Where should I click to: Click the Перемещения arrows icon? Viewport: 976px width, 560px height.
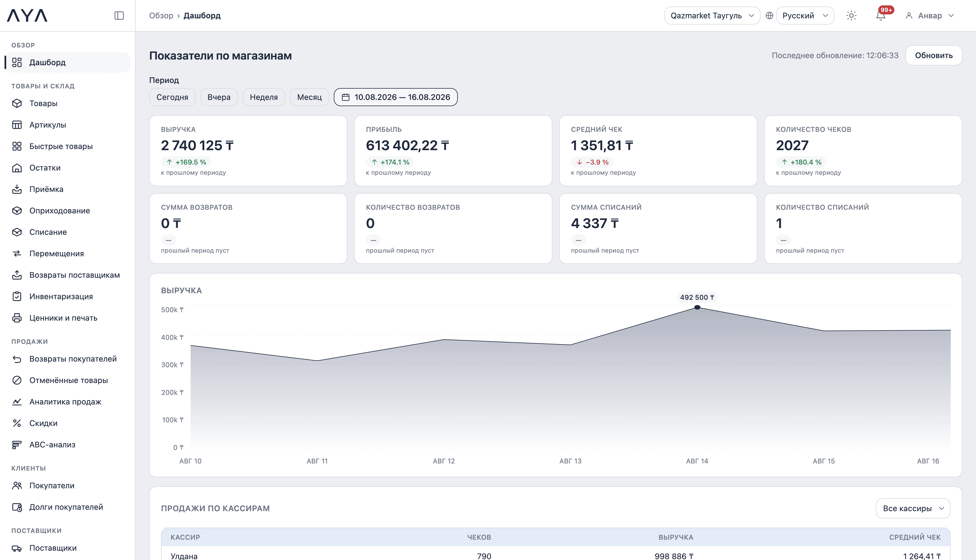point(17,254)
